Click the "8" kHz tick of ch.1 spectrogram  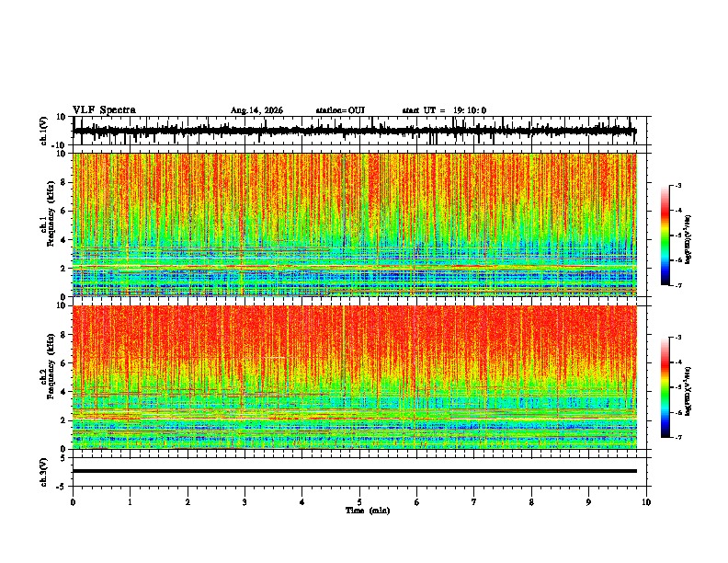(x=63, y=182)
